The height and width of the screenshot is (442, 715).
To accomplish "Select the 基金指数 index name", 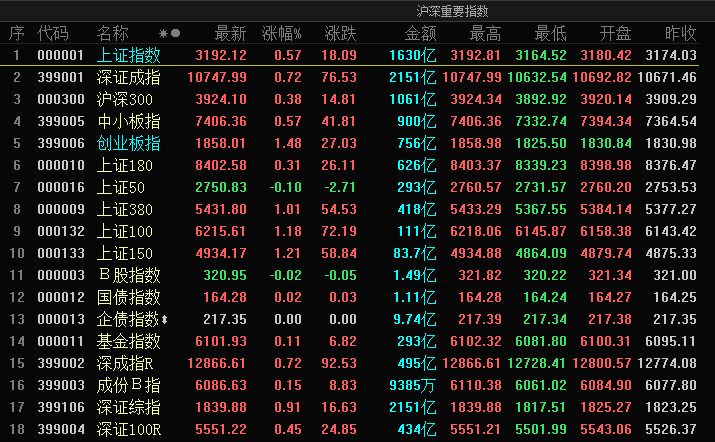I will (129, 341).
